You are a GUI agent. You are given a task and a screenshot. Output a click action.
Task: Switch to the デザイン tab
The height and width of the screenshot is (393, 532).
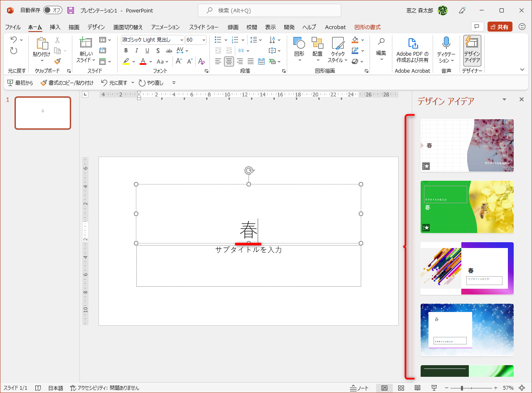pos(96,27)
